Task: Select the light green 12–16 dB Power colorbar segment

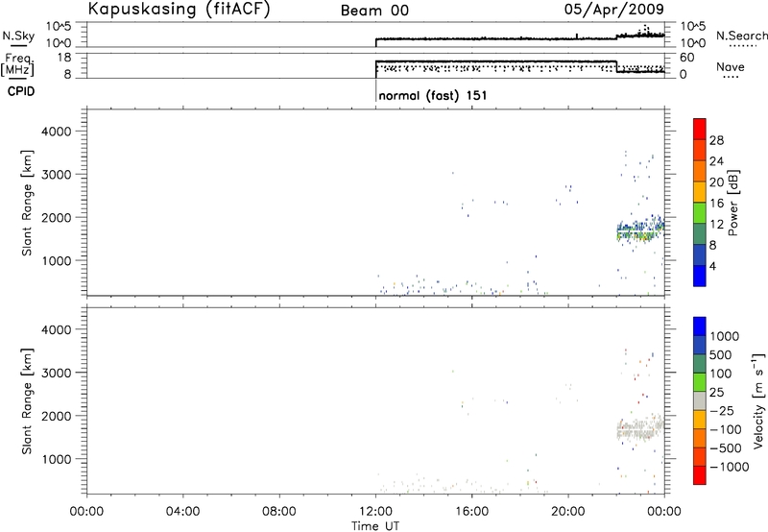Action: point(700,213)
